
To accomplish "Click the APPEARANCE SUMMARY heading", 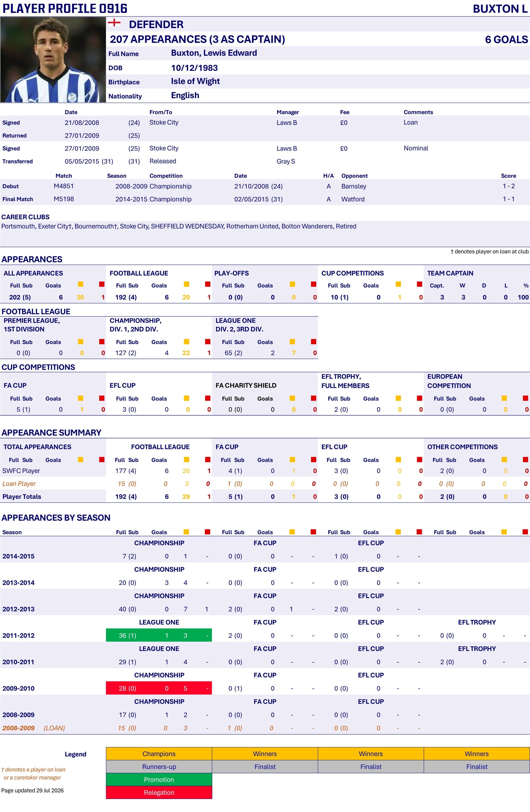I will 51,433.
